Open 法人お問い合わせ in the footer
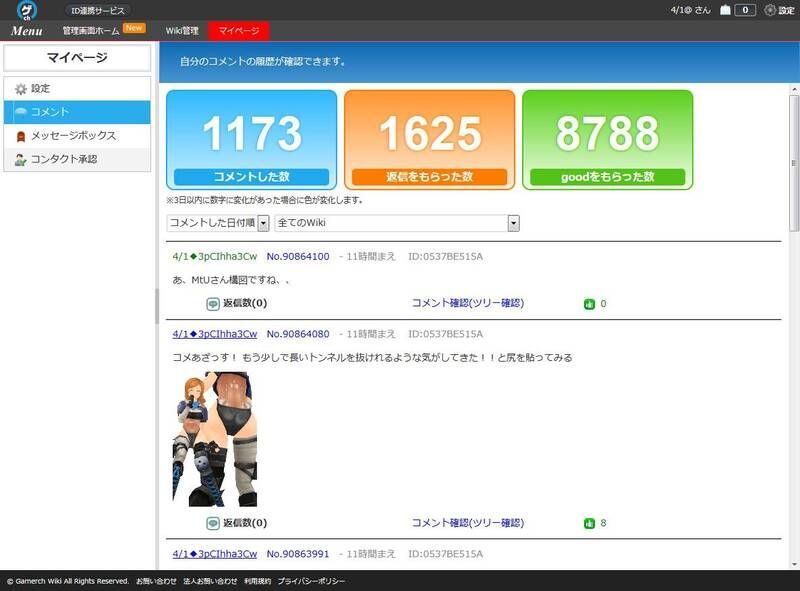800x591 pixels. (x=210, y=581)
